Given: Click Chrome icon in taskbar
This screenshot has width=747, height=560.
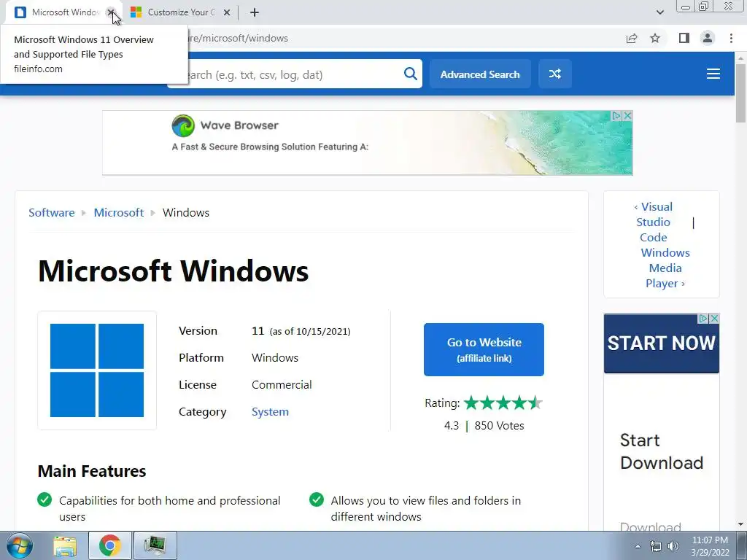Looking at the screenshot, I should (109, 545).
